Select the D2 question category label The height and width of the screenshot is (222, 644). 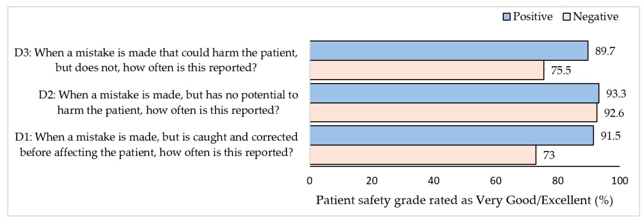click(x=168, y=102)
